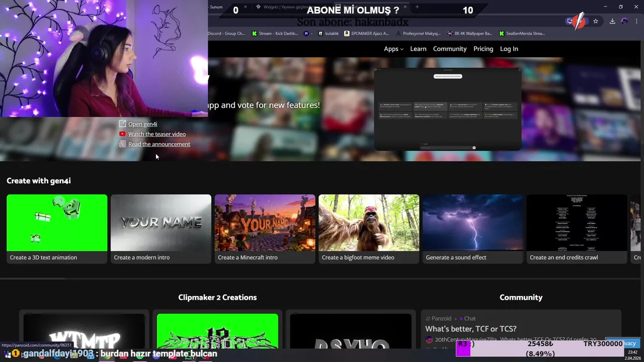Click the Open gen4i external icon
This screenshot has width=644, height=362.
pyautogui.click(x=122, y=124)
